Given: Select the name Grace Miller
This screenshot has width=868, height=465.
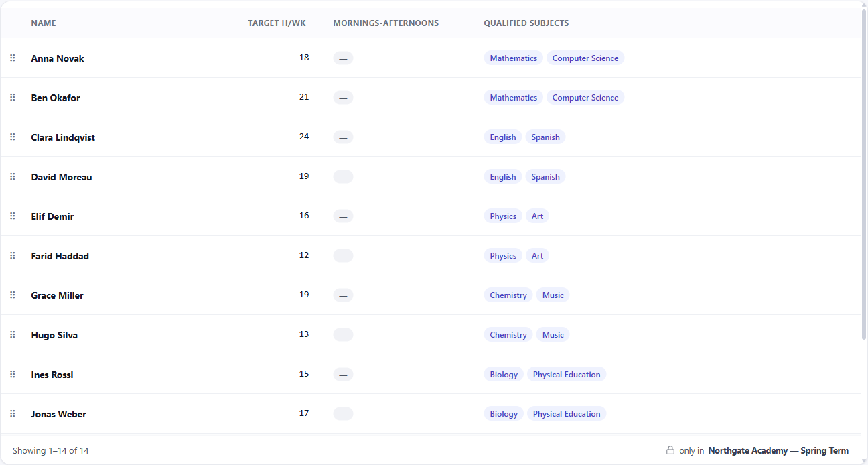Looking at the screenshot, I should [58, 295].
